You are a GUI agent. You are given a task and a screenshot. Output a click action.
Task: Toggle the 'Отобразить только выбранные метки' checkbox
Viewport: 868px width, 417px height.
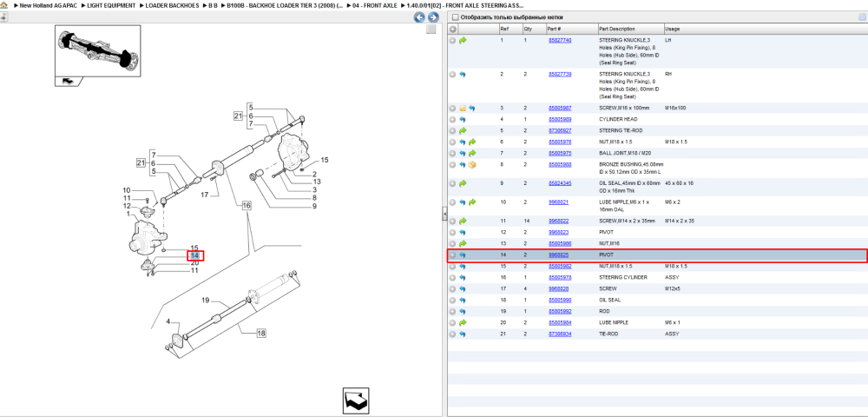pos(455,17)
